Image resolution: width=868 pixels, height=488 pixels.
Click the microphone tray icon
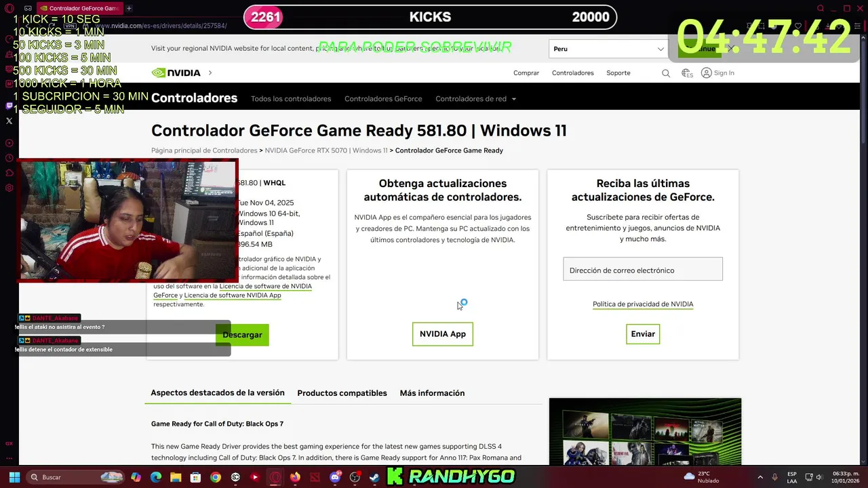tap(775, 477)
